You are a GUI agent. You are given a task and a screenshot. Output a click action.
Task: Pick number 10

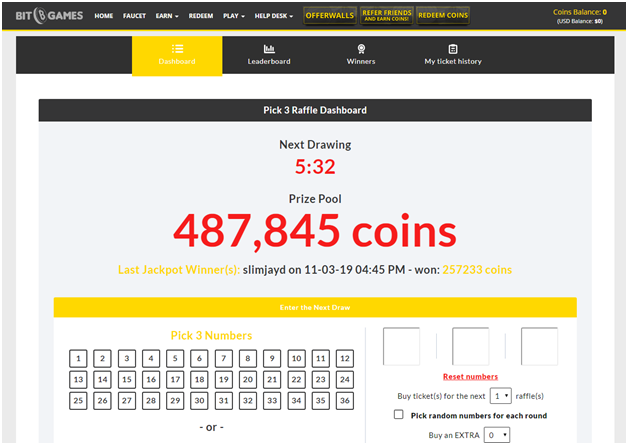296,358
